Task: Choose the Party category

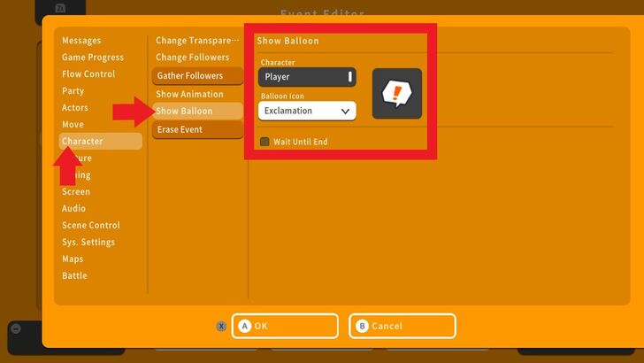Action: coord(73,91)
